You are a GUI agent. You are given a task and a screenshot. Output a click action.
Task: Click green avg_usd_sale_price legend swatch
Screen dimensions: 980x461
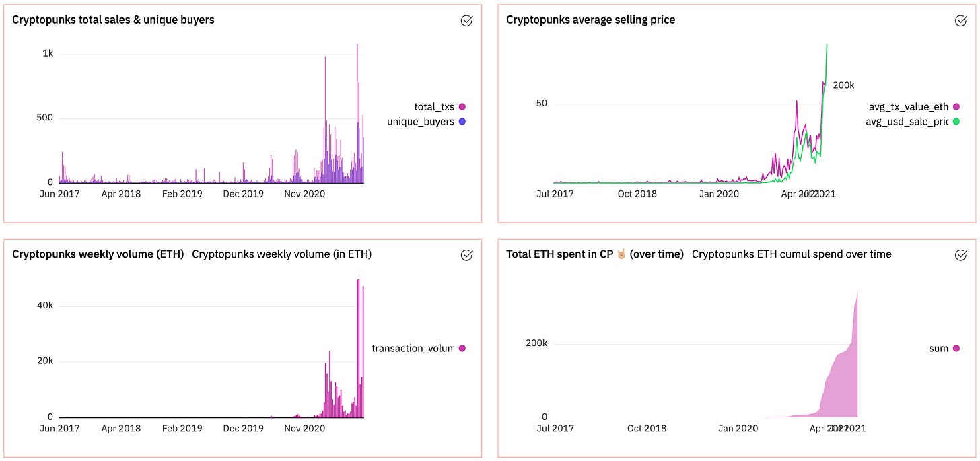(x=956, y=122)
